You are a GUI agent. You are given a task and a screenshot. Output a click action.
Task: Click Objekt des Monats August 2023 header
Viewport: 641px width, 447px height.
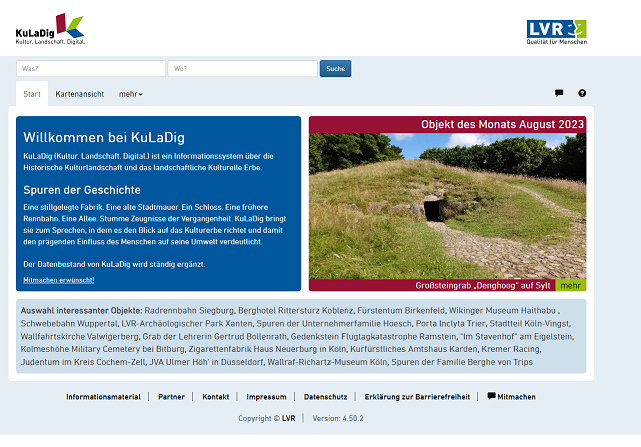point(502,124)
